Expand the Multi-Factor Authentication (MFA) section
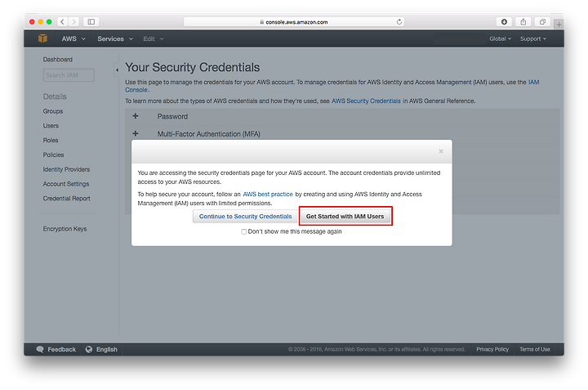This screenshot has width=588, height=390. click(136, 133)
